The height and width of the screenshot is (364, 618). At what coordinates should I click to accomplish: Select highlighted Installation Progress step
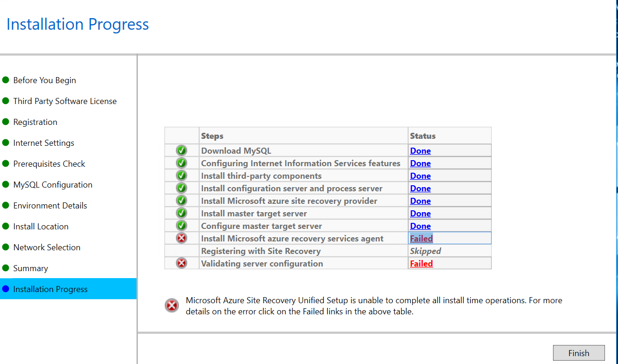tap(68, 289)
